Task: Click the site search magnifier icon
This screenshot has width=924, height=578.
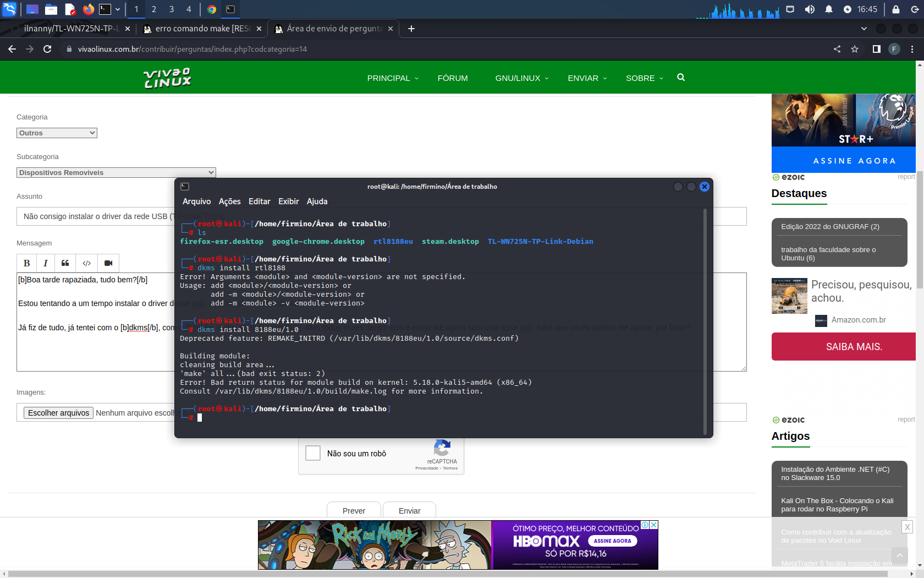Action: pos(681,78)
